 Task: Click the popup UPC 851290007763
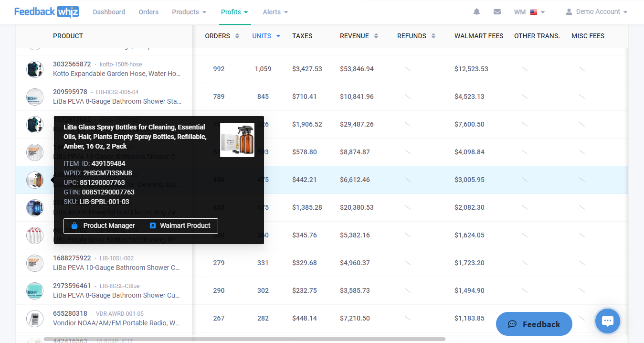point(102,182)
